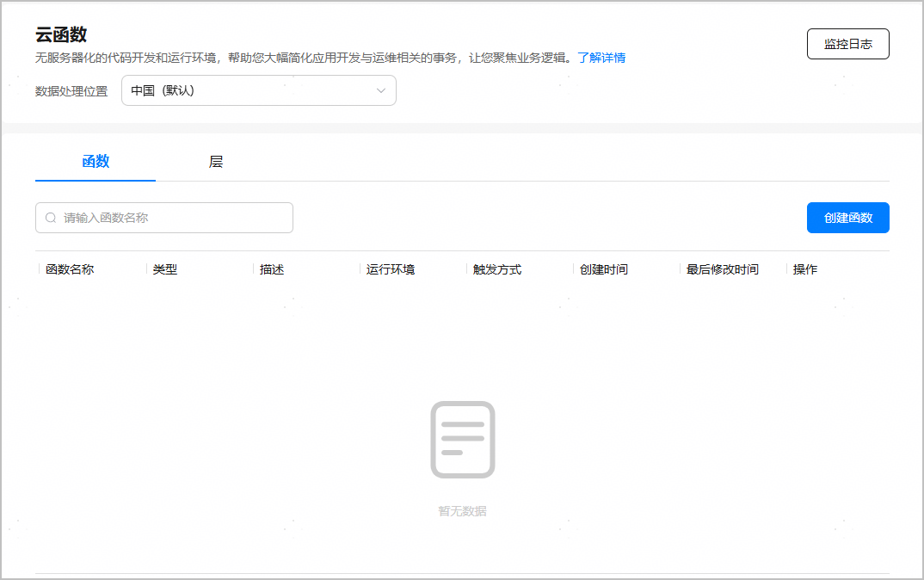Click the 云函数 page heading

click(x=61, y=34)
